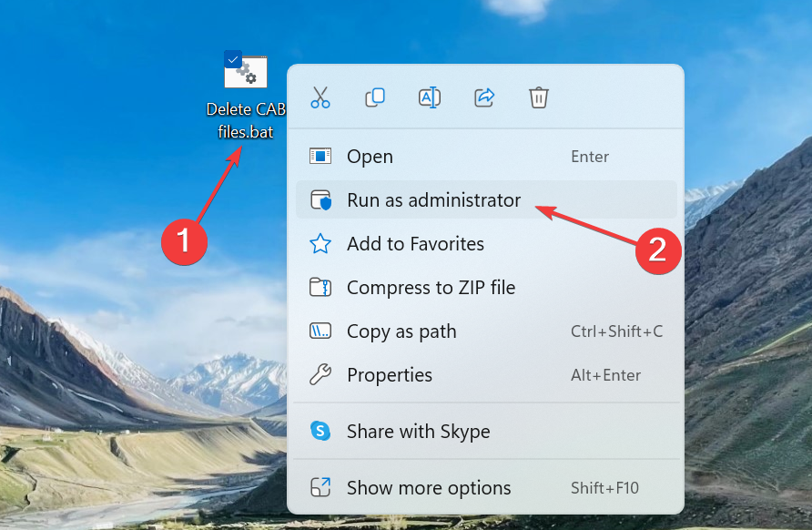Click the Cut scissors icon
This screenshot has height=530, width=812.
pos(320,97)
